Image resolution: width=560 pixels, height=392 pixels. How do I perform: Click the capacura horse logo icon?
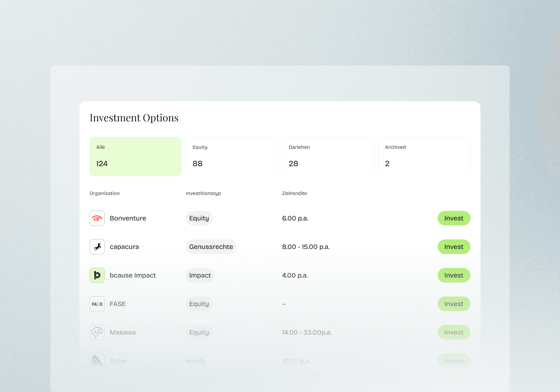[x=97, y=247]
